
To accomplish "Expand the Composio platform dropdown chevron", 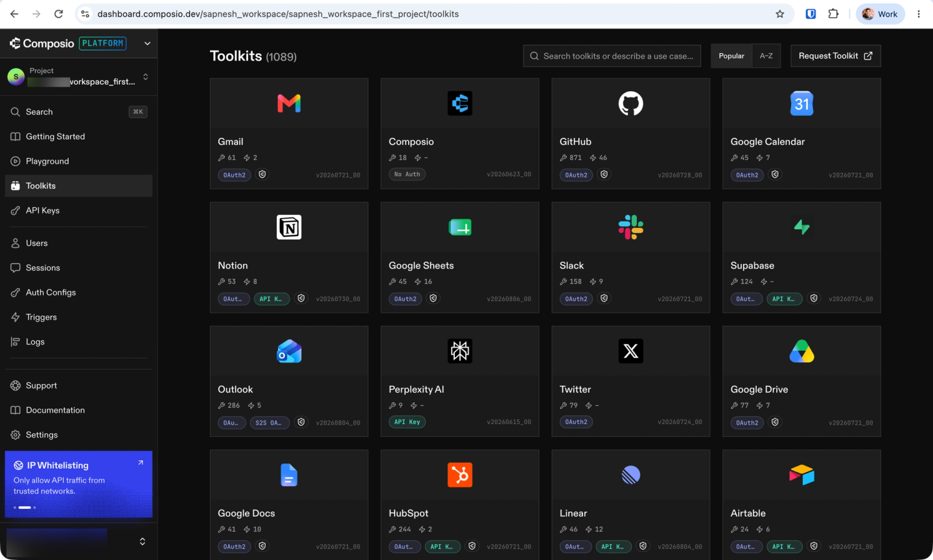I will 147,43.
